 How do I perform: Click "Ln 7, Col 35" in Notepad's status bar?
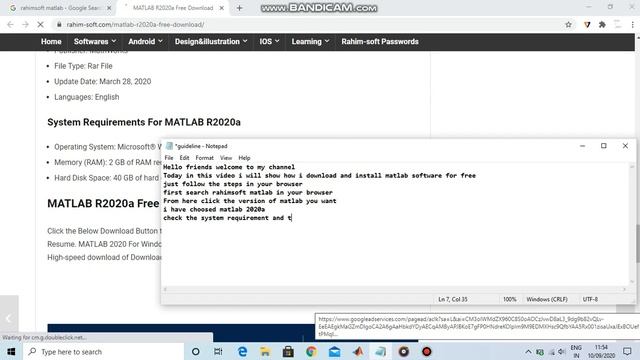click(x=453, y=299)
